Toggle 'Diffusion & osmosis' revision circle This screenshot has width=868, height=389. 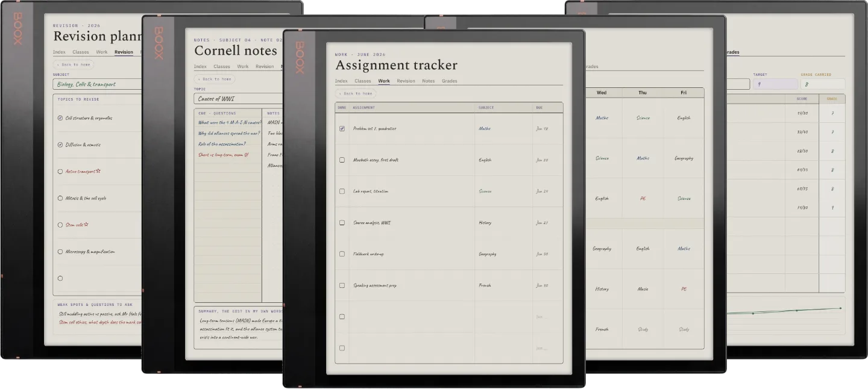coord(60,145)
